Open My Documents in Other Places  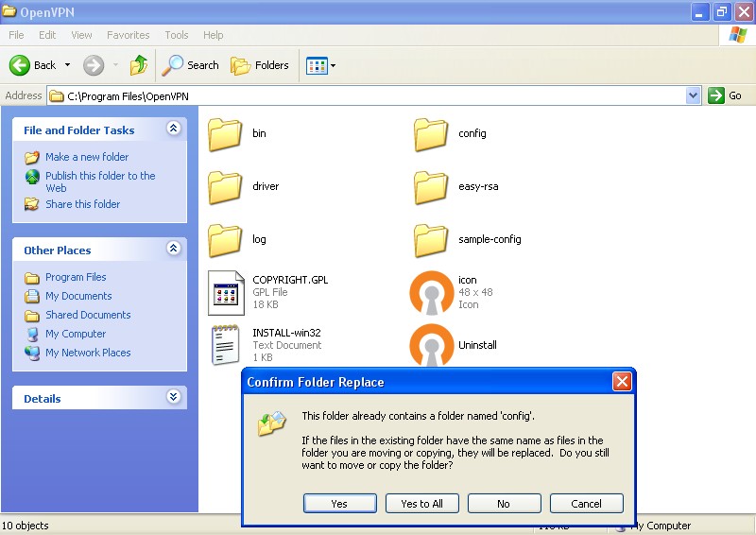point(78,296)
